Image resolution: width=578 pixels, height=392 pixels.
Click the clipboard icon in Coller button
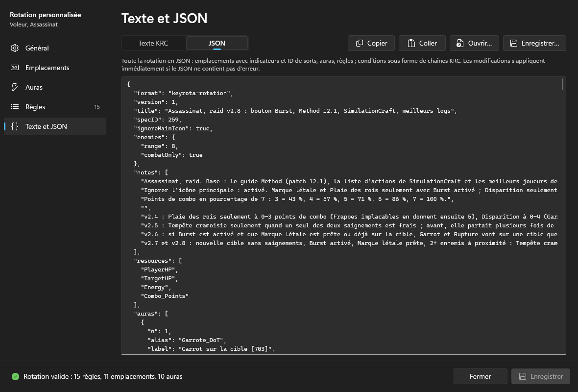411,43
